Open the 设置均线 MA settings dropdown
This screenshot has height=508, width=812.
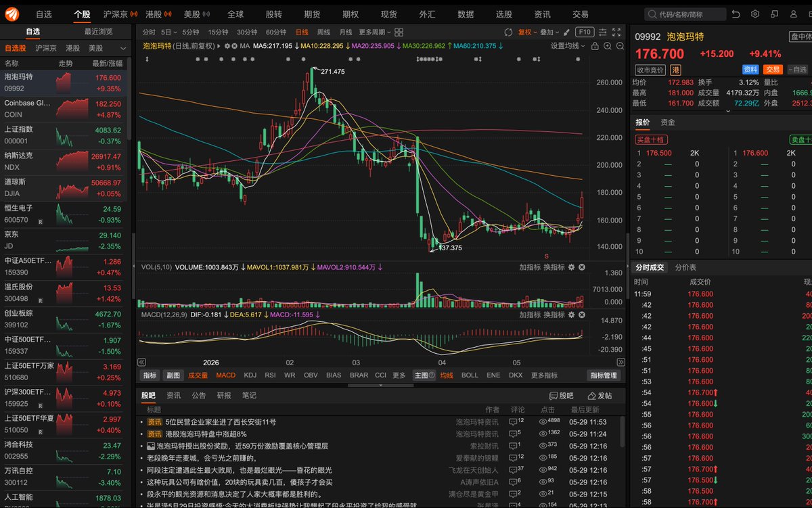coord(567,45)
